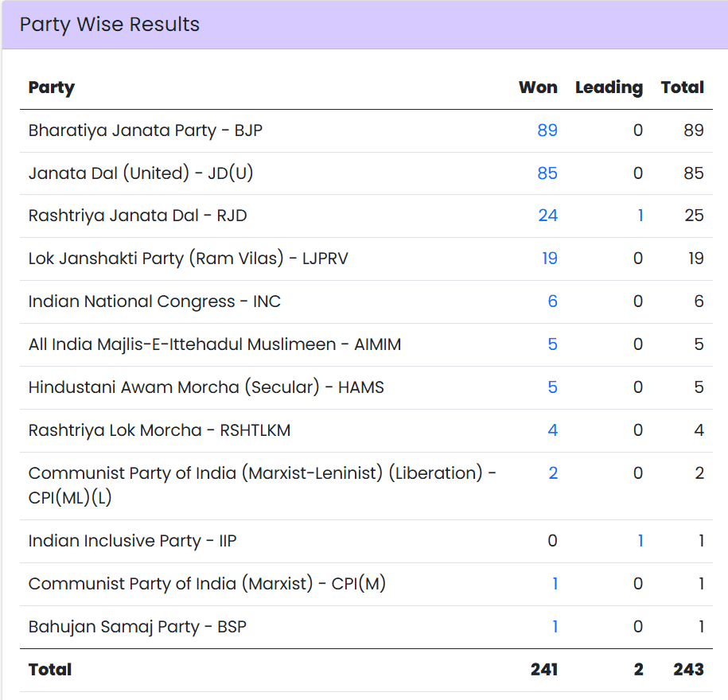Image resolution: width=728 pixels, height=700 pixels.
Task: Open AIMIM won count link 5
Action: [552, 344]
